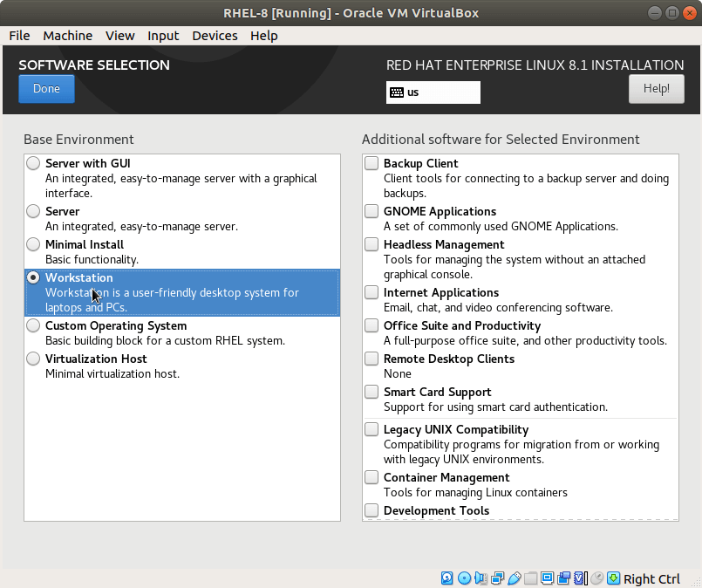Screen dimensions: 702x588
Task: Click the optical disc status icon
Action: pos(464,578)
